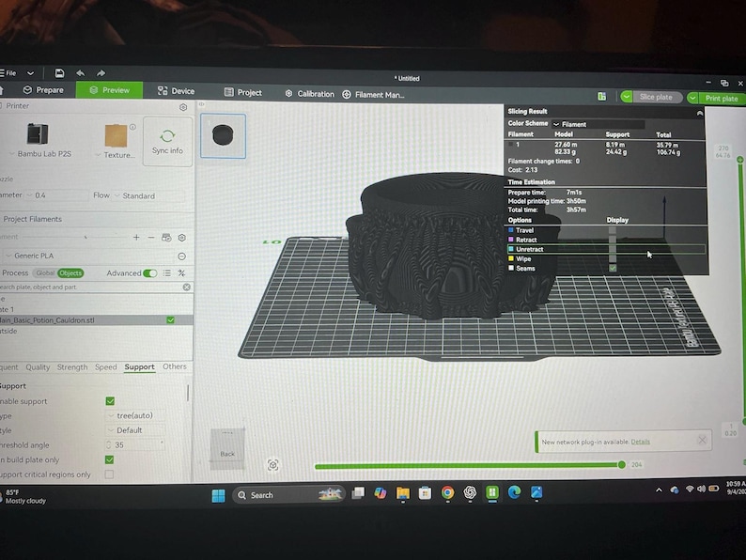Open printer settings gear icon
Image resolution: width=746 pixels, height=560 pixels.
(183, 107)
